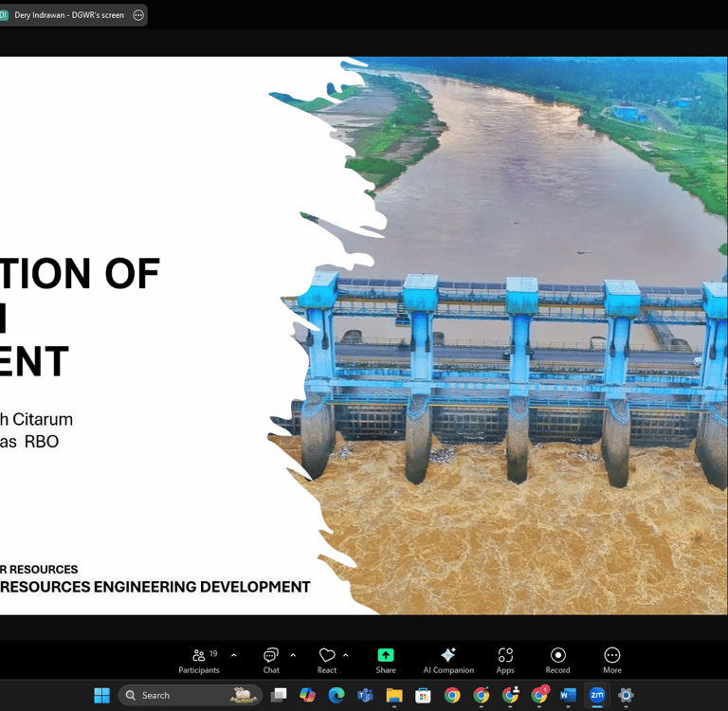Open the Chrome icon with person badge
Screen dimensions: 728x711
point(510,695)
